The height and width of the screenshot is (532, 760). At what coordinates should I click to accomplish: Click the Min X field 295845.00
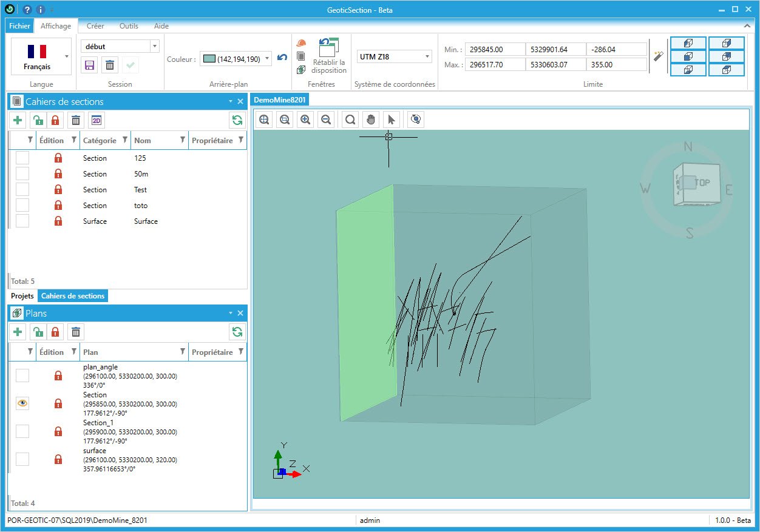pyautogui.click(x=495, y=49)
